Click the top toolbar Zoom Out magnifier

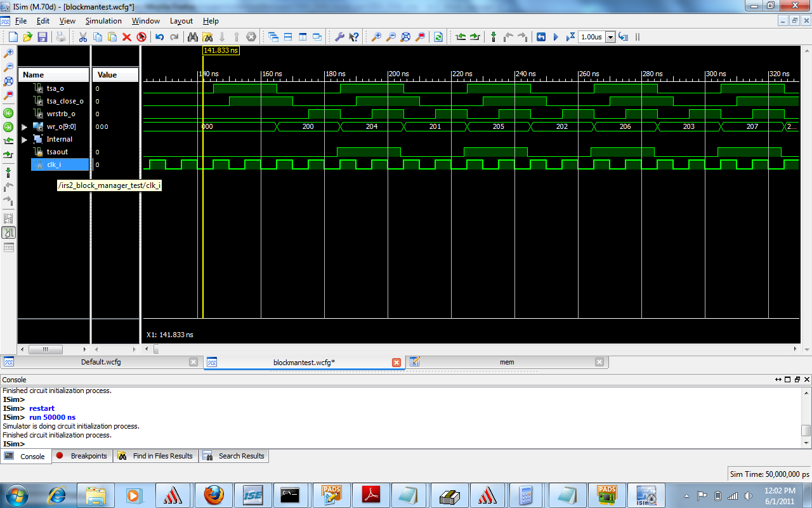click(x=391, y=37)
